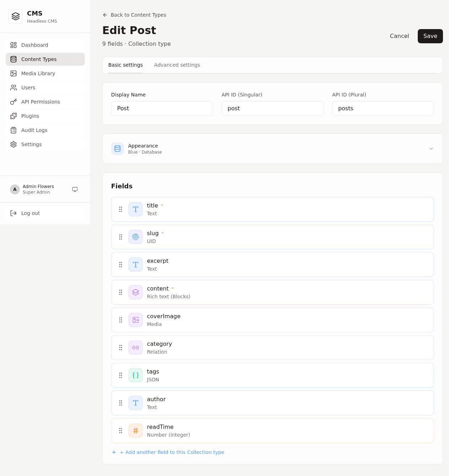Open the author field name
The width and height of the screenshot is (449, 476).
tap(156, 399)
